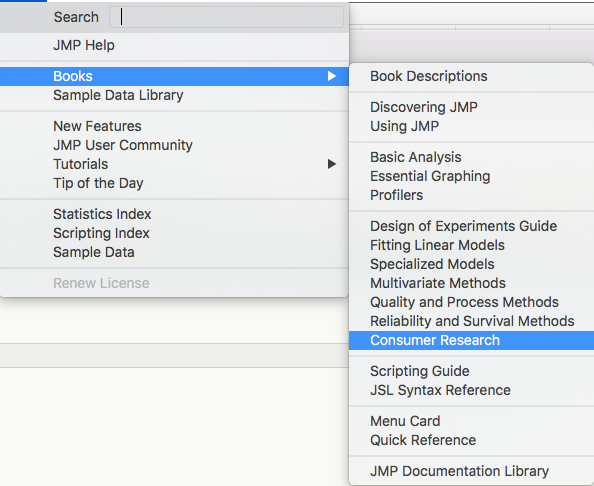
Task: Show Tip of the Day
Action: coord(174,183)
